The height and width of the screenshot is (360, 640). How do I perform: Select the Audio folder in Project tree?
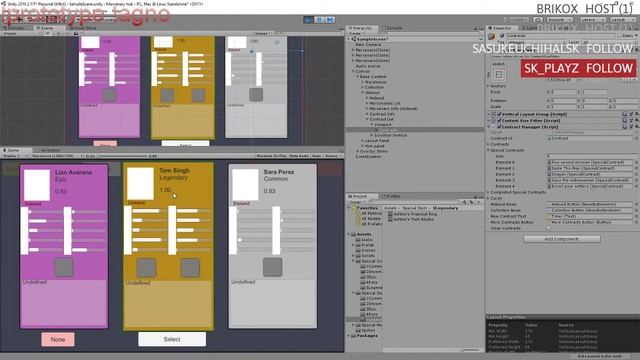coord(364,240)
